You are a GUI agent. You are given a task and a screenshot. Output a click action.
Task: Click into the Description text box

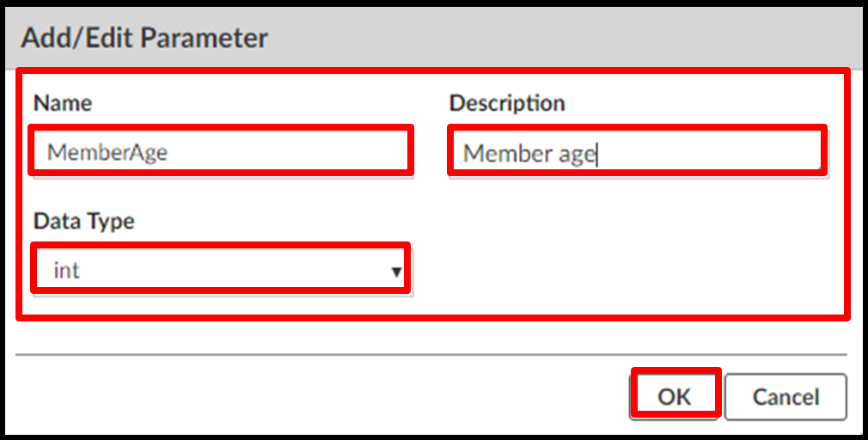(636, 153)
